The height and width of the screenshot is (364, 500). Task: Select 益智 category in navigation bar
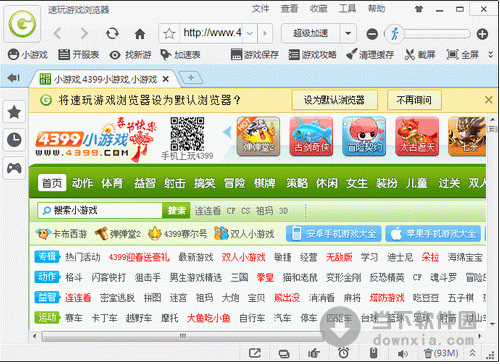click(145, 183)
